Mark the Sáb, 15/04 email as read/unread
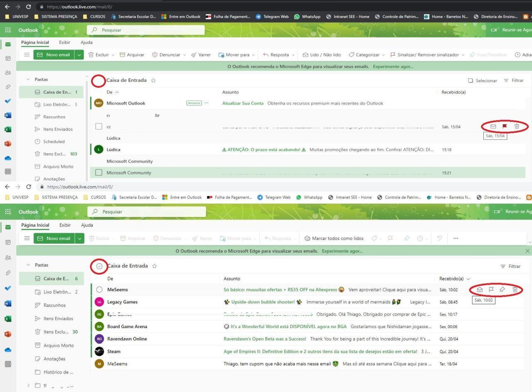This screenshot has width=532, height=392. tap(493, 126)
